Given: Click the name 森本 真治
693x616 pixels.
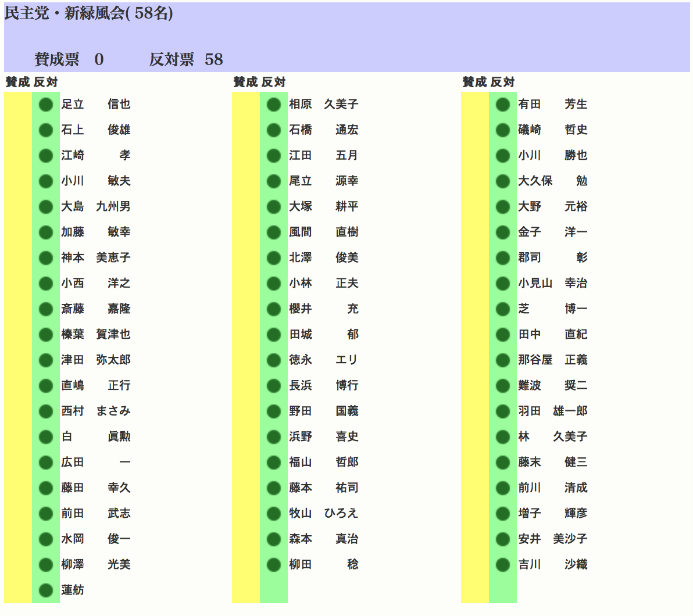Looking at the screenshot, I should click(324, 539).
